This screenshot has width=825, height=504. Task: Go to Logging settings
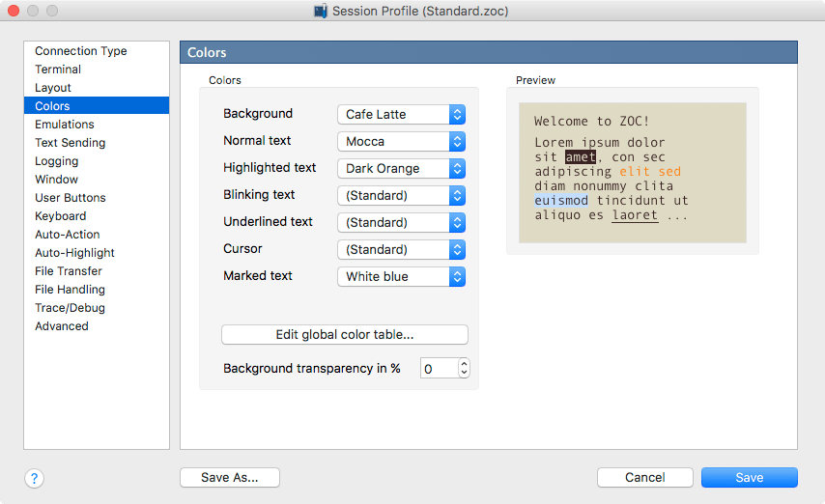[97, 161]
